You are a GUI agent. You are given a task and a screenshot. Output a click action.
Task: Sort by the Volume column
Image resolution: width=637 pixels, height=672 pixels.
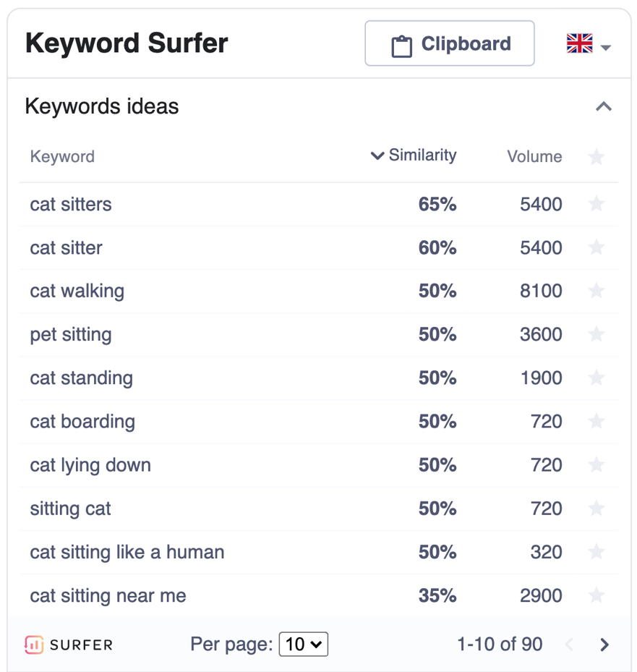534,156
